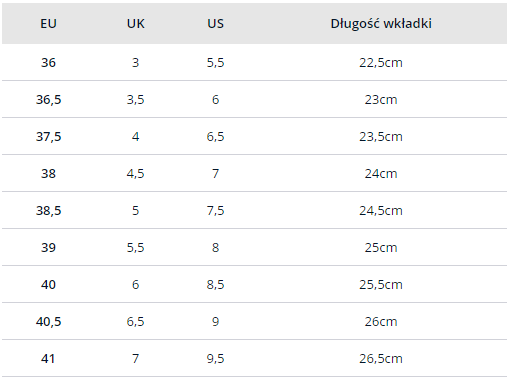Click US size 8,5 cell
Screen dimensions: 510x379
click(x=215, y=285)
